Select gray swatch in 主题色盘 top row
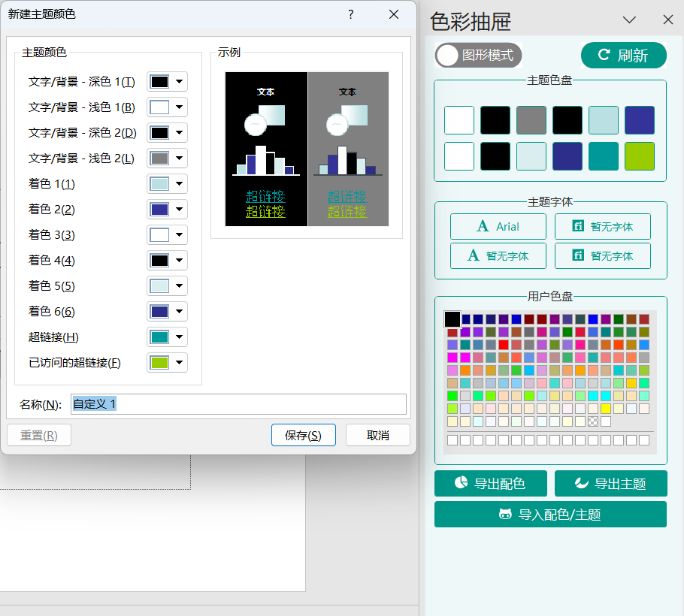This screenshot has height=616, width=684. [x=531, y=120]
